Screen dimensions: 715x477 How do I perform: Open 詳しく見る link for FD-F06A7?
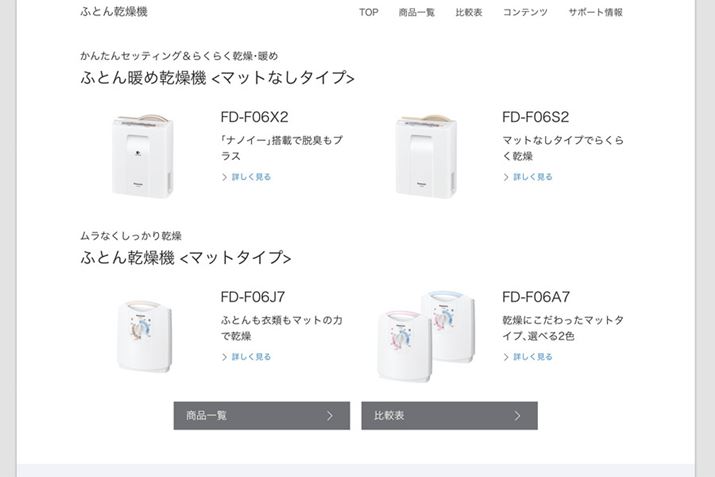coord(531,357)
